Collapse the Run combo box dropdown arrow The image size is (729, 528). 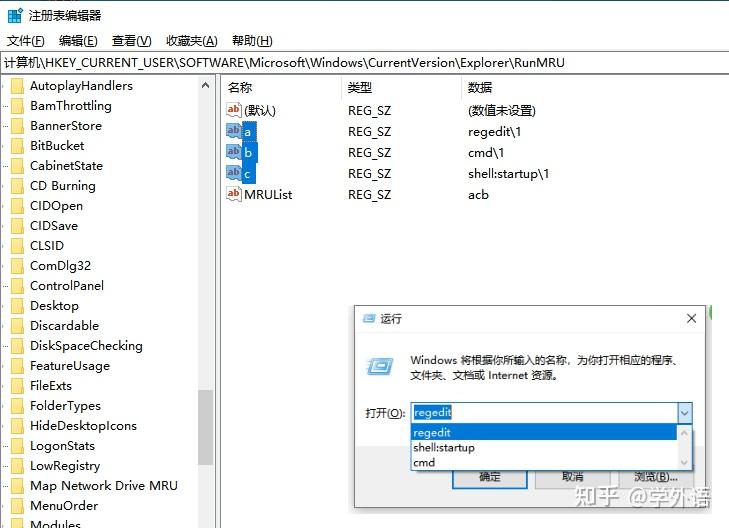click(685, 413)
